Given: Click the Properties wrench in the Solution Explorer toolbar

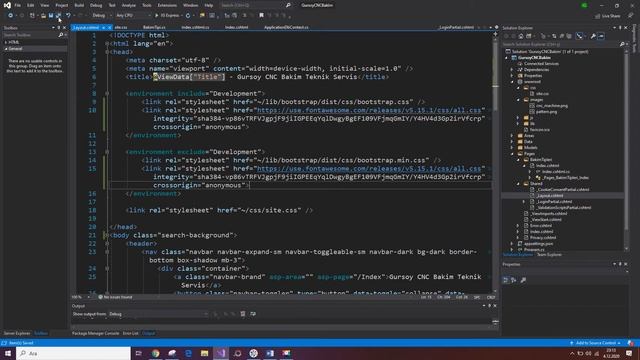Looking at the screenshot, I should pos(593,36).
